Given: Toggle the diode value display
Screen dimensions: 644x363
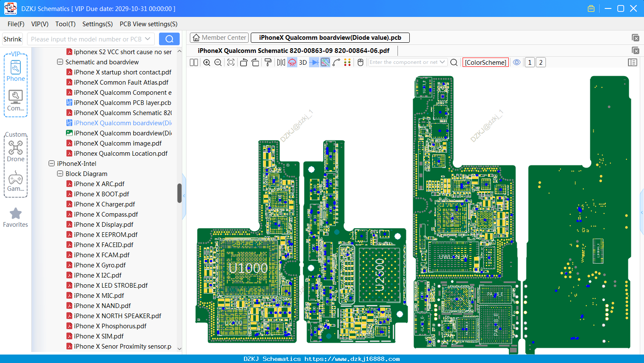Looking at the screenshot, I should (314, 63).
